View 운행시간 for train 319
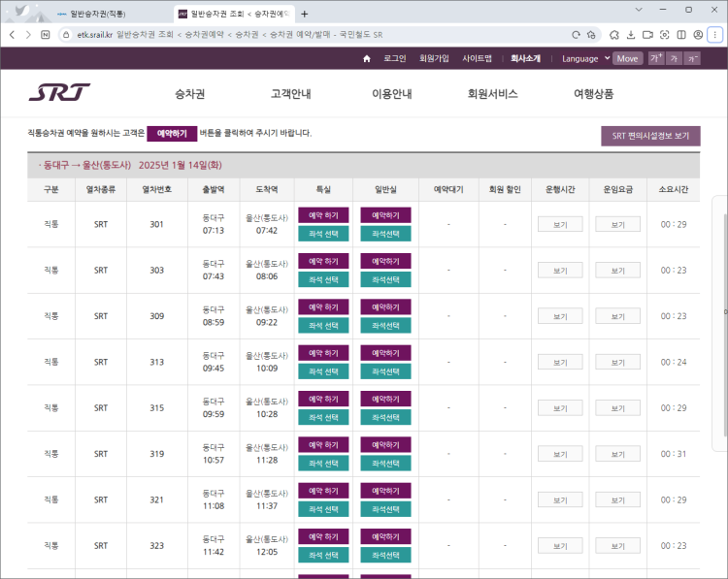 [x=560, y=454]
